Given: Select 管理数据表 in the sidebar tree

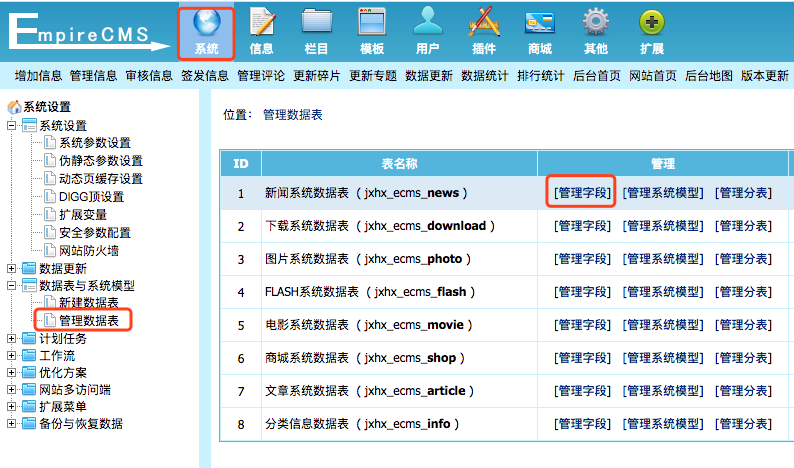Looking at the screenshot, I should pos(89,321).
